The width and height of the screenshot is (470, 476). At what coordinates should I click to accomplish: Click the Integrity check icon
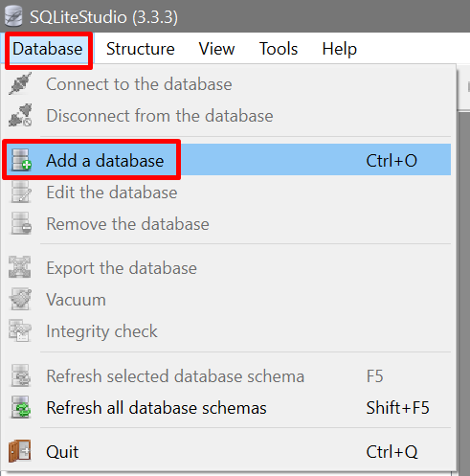(20, 330)
